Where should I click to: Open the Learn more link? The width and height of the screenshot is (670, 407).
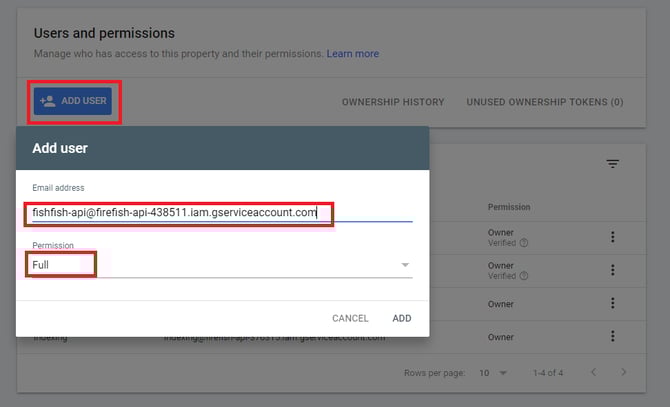352,54
